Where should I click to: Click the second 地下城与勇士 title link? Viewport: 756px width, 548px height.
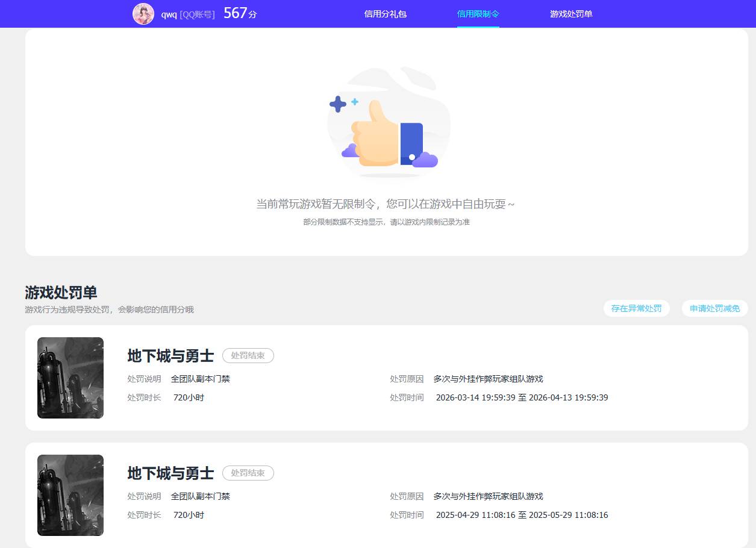pyautogui.click(x=170, y=473)
